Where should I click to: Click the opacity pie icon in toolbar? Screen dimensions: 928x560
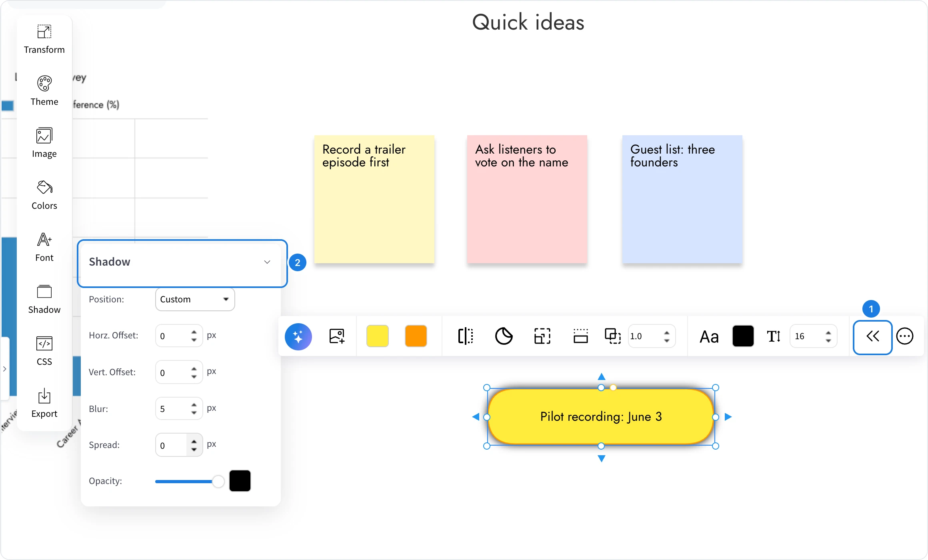pos(504,336)
